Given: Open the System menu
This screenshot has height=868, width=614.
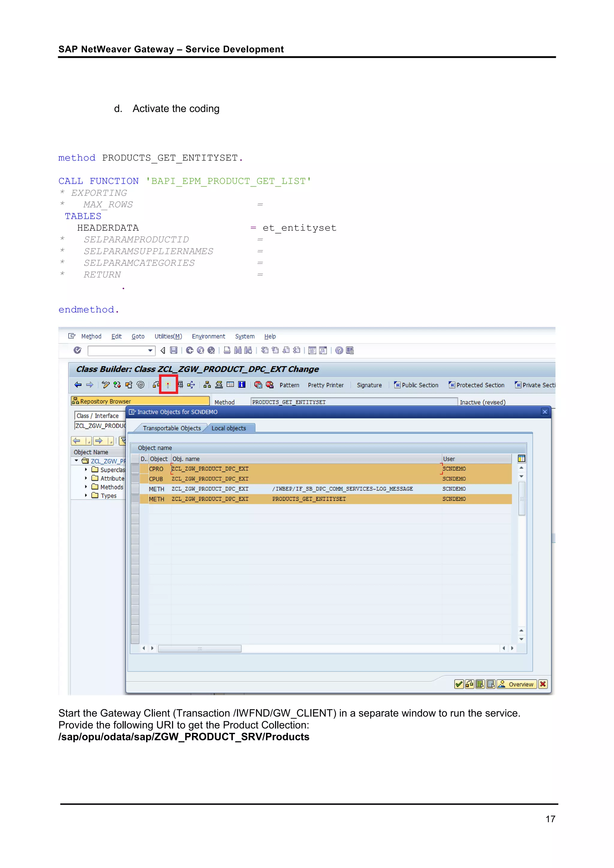Looking at the screenshot, I should click(x=245, y=336).
